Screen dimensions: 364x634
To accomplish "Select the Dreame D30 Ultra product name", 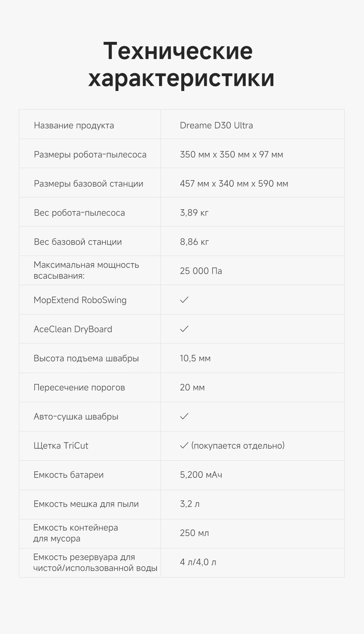I will point(216,126).
